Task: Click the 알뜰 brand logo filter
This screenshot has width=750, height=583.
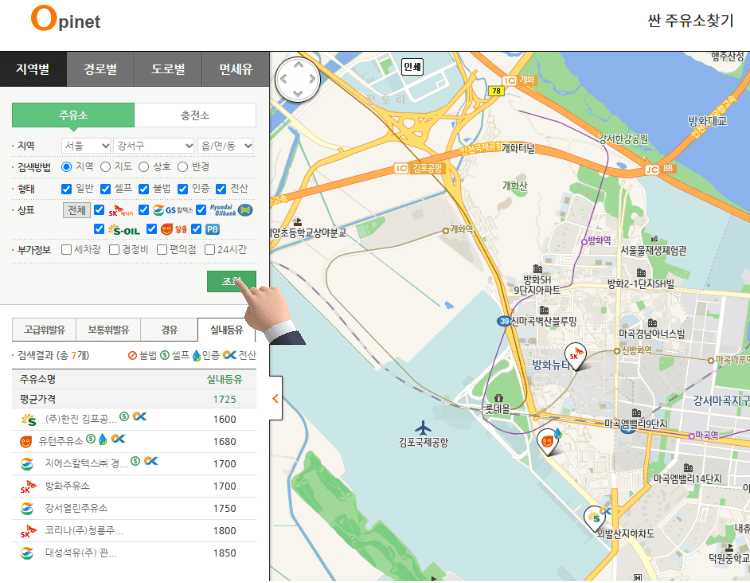Action: 174,229
